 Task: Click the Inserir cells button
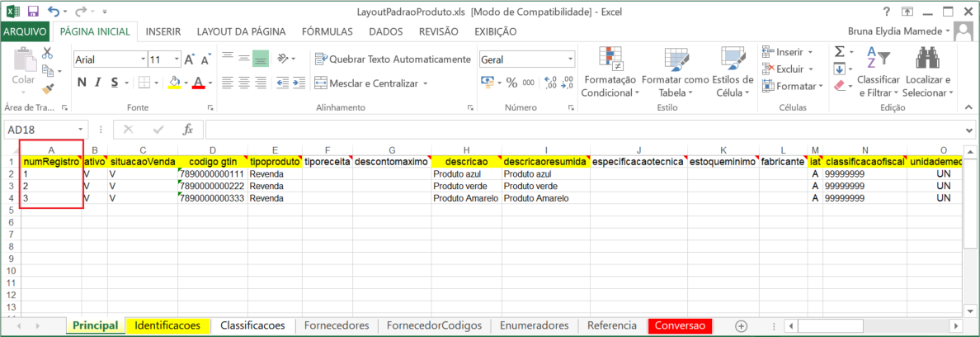pyautogui.click(x=789, y=52)
